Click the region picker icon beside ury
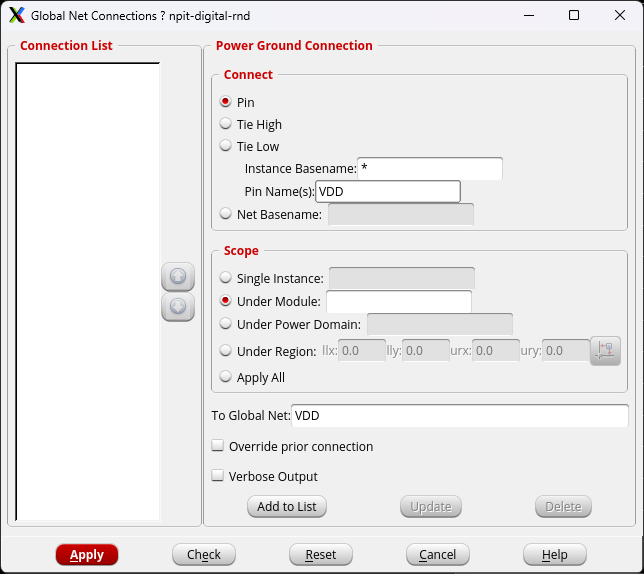This screenshot has width=644, height=574. 605,351
